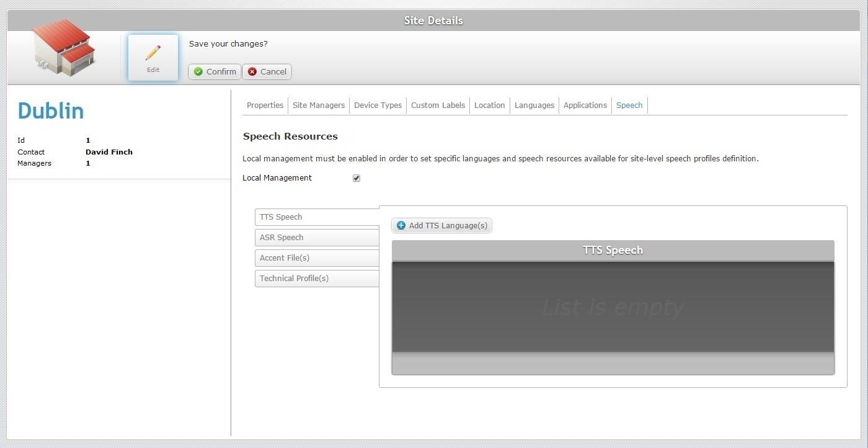The image size is (868, 448).
Task: Select the Location tab
Action: [489, 105]
